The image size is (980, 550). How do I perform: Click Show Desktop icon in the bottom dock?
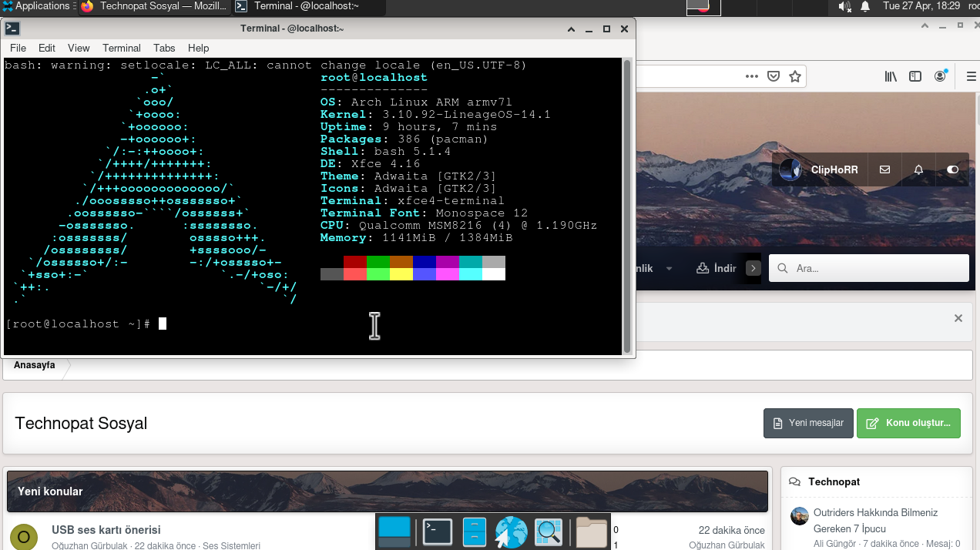point(394,532)
